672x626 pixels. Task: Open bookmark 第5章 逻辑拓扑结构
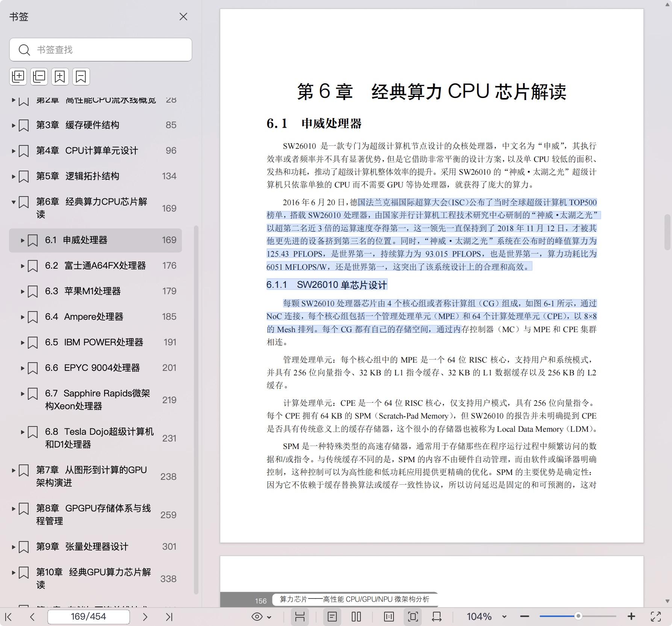77,176
